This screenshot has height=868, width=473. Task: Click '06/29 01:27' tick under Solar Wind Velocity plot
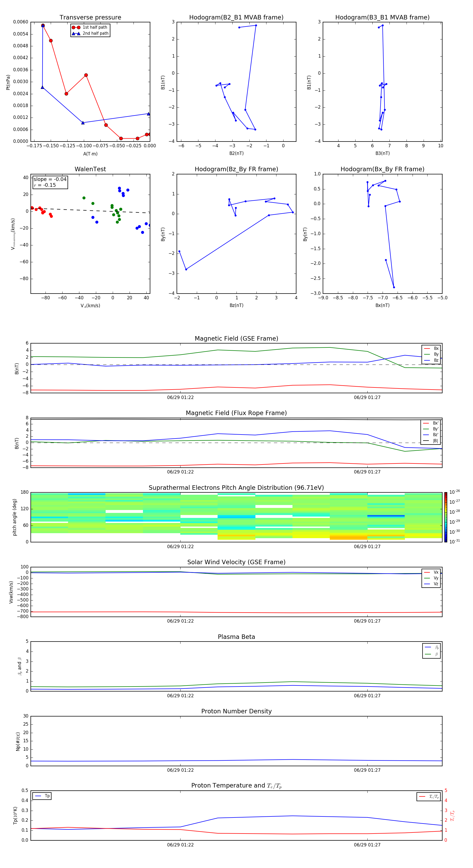pos(367,621)
